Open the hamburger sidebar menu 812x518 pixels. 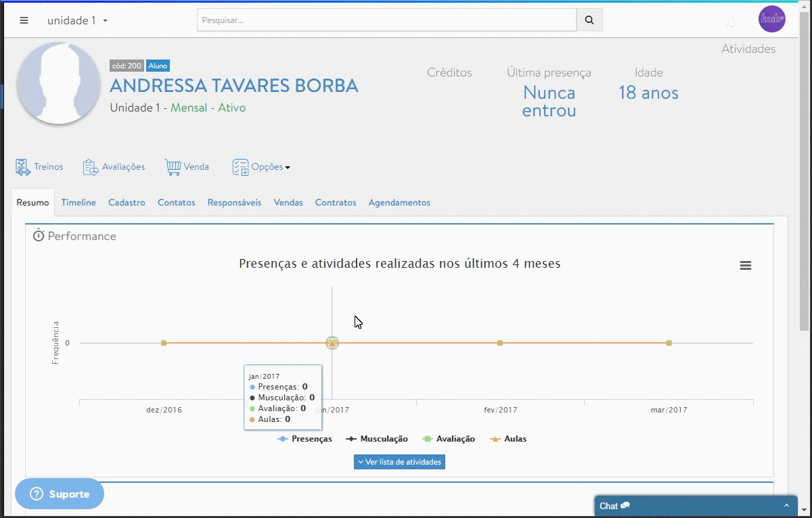pos(24,20)
